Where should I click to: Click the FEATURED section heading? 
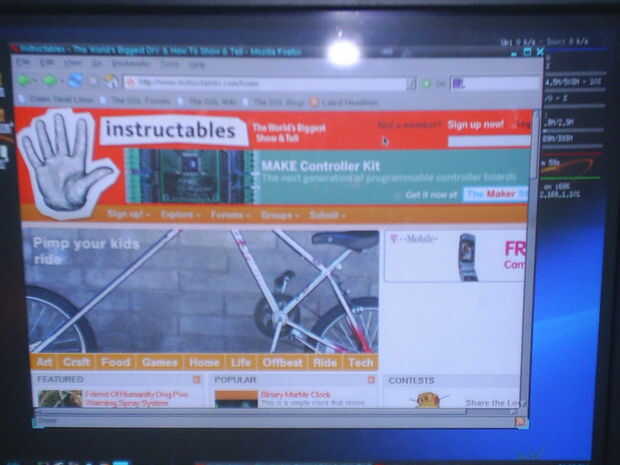pos(60,379)
